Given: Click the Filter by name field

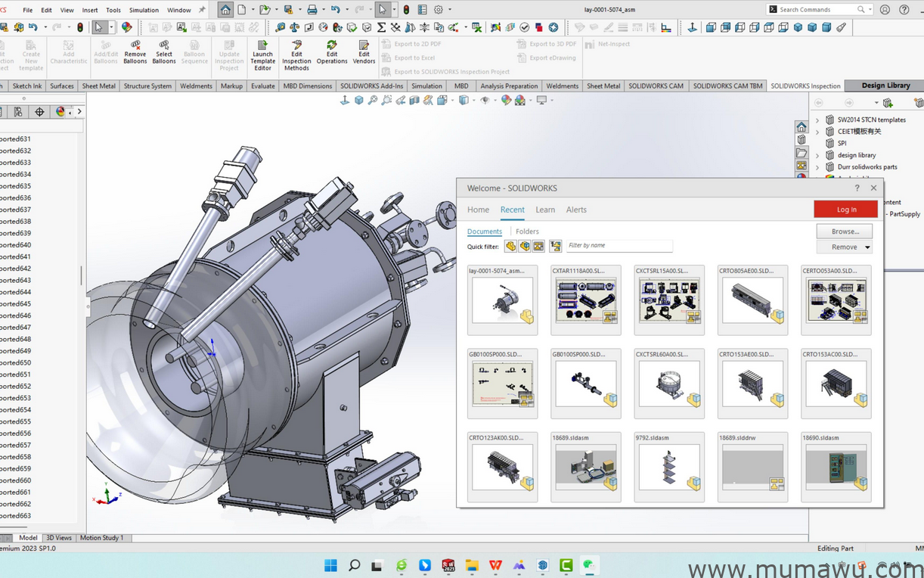Looking at the screenshot, I should pyautogui.click(x=619, y=246).
